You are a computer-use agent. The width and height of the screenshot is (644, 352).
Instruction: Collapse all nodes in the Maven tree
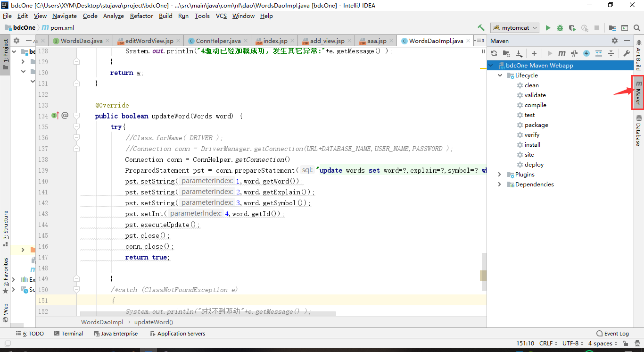pyautogui.click(x=611, y=53)
